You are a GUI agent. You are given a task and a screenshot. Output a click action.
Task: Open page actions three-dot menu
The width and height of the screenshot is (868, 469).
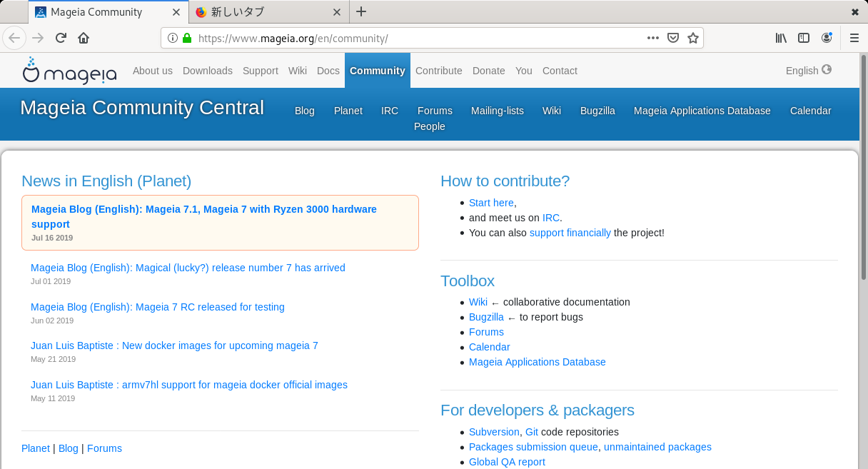pyautogui.click(x=653, y=38)
